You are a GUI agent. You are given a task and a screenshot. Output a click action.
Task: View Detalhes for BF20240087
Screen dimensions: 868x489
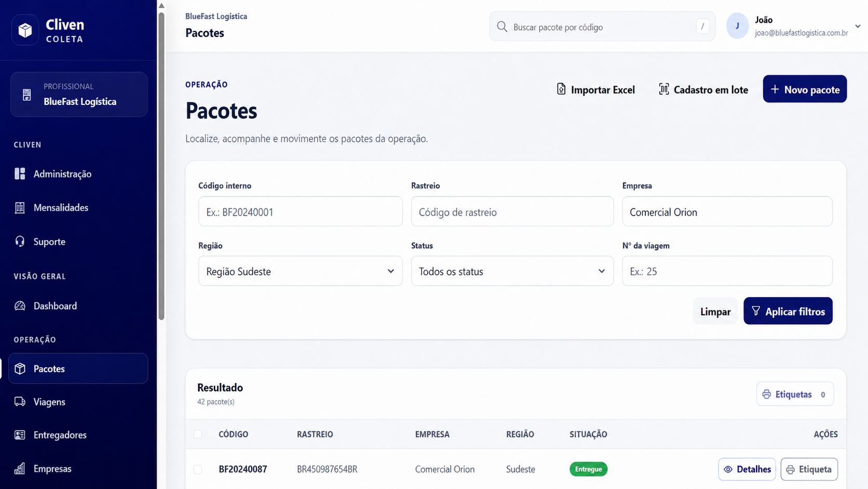[x=747, y=469]
